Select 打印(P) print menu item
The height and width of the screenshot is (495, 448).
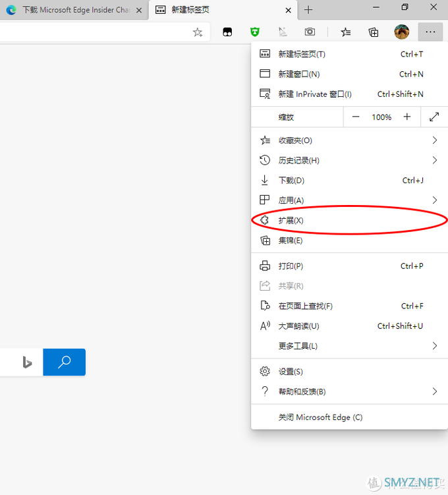click(350, 266)
